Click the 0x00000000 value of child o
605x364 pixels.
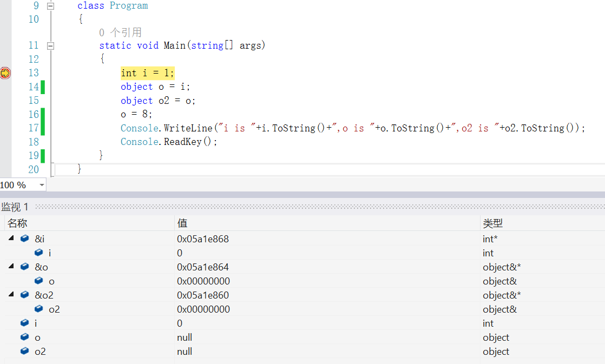point(203,281)
